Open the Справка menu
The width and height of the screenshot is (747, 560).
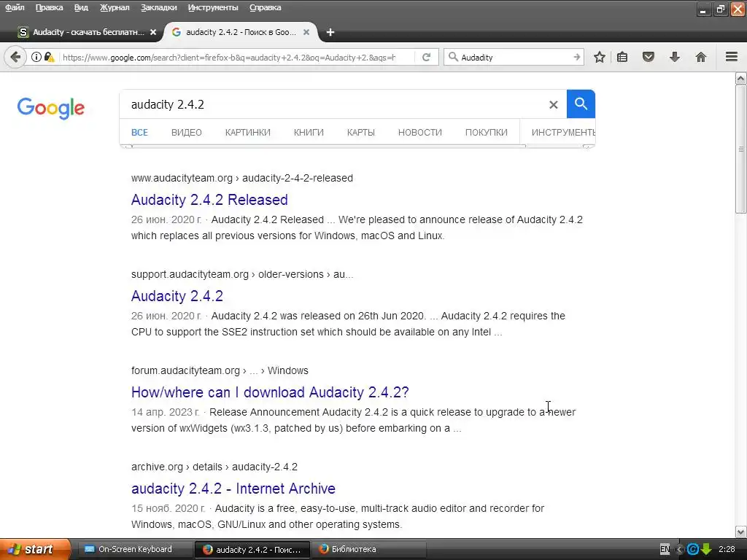click(x=265, y=7)
